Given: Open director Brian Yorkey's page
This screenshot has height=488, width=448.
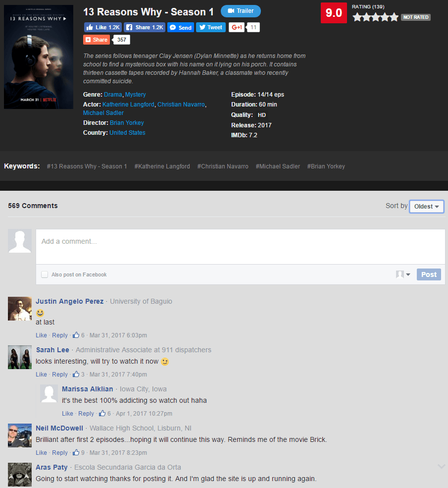Looking at the screenshot, I should pyautogui.click(x=127, y=123).
